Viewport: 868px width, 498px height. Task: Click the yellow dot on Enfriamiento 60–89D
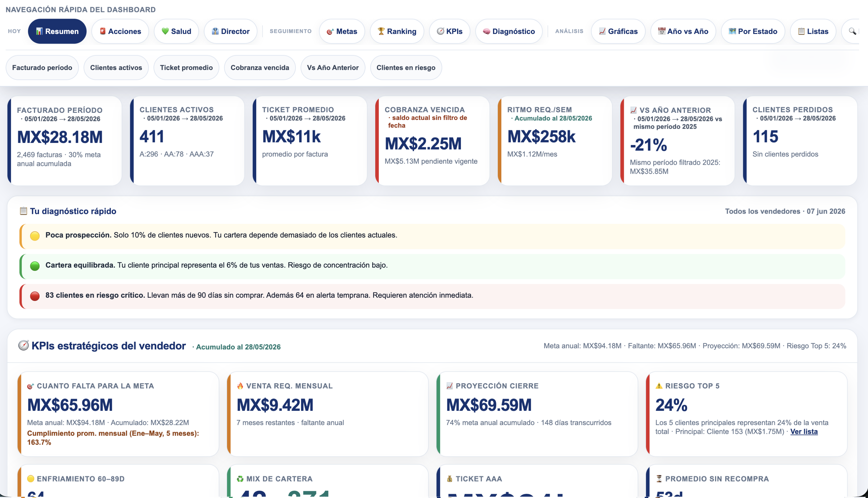[x=30, y=479]
